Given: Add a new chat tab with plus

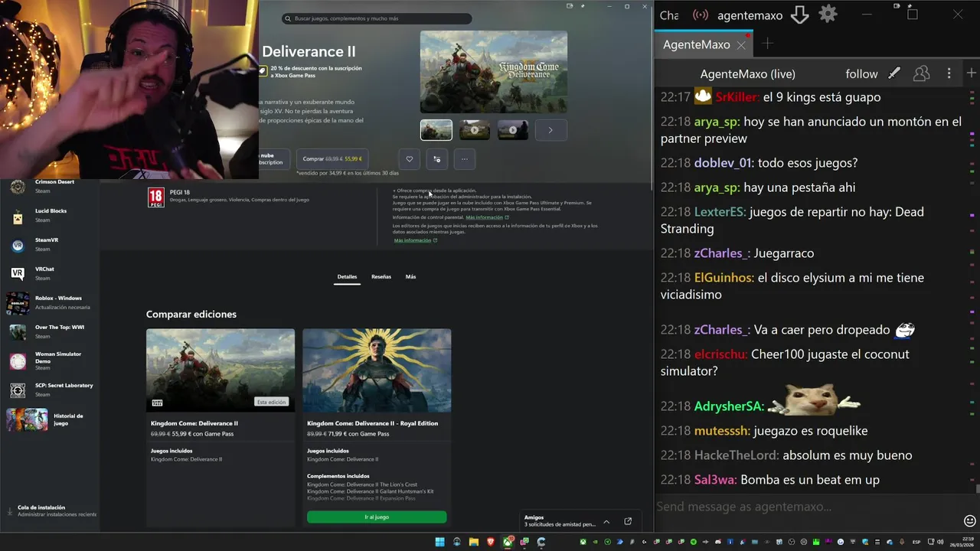Looking at the screenshot, I should tap(767, 44).
